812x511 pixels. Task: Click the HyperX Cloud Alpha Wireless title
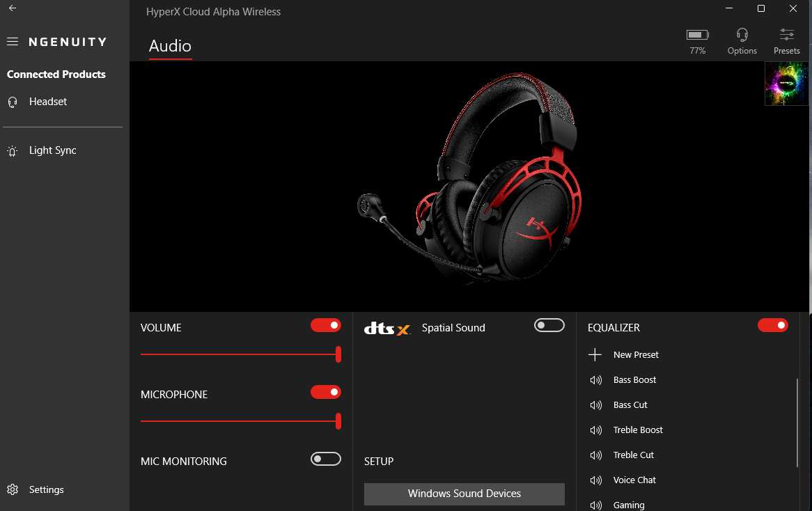coord(213,11)
